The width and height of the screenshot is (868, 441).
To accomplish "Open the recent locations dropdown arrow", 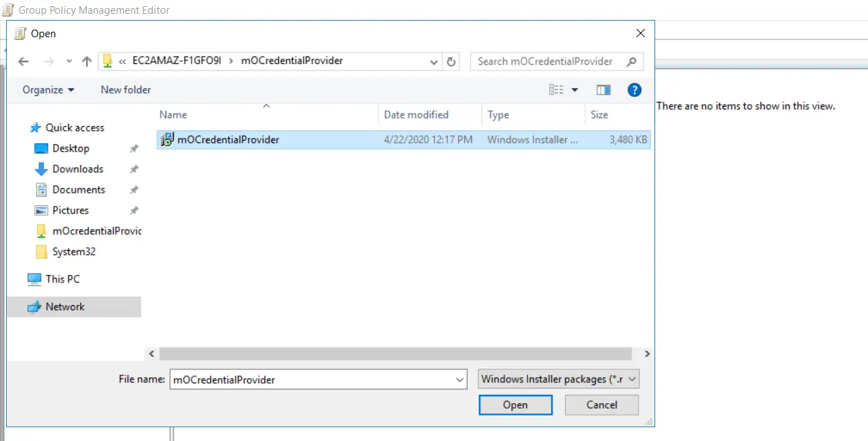I will pos(69,61).
